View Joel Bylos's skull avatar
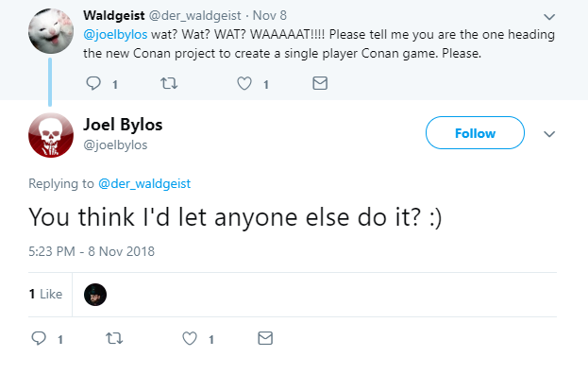Viewport: 588px width, 374px height. 51,135
